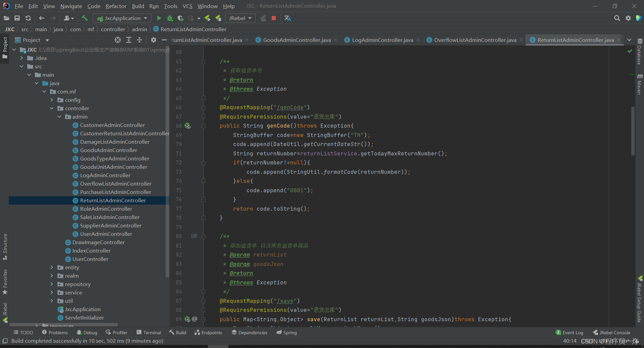Click Expand All icon in Project panel
Screen dimensions: 644x348
click(129, 40)
